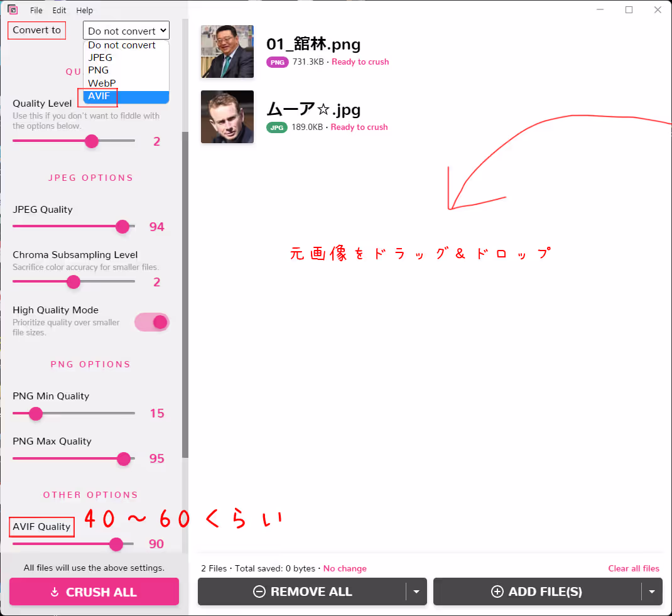Click the app logo icon in title bar
672x616 pixels.
pyautogui.click(x=13, y=10)
